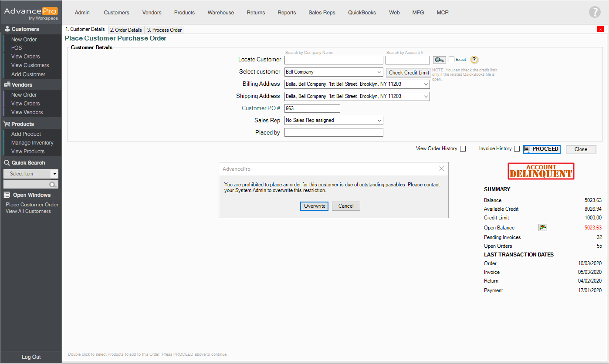The width and height of the screenshot is (609, 364).
Task: Click yellow help icon next to Exact
Action: coord(474,60)
